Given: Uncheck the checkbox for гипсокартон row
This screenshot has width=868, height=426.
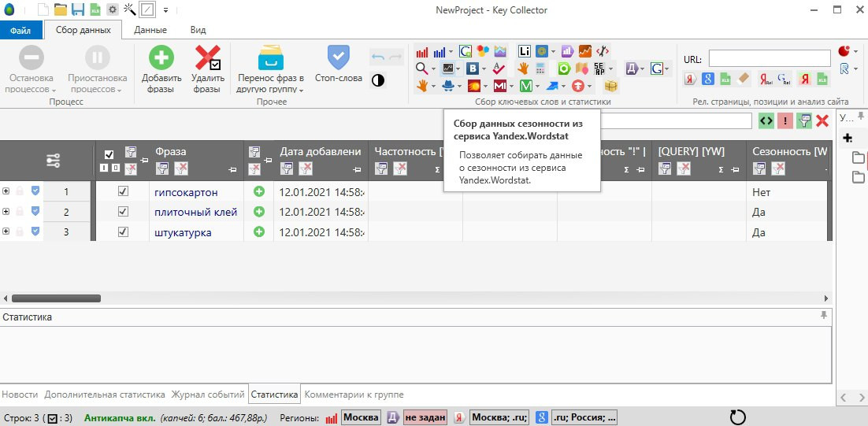Looking at the screenshot, I should (x=123, y=191).
